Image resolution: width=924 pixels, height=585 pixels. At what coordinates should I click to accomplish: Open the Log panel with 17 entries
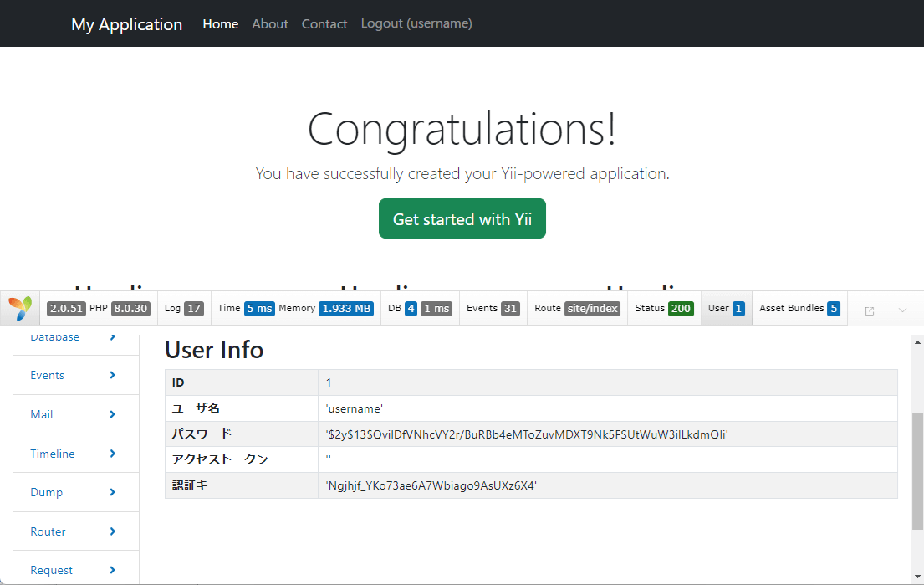point(183,308)
